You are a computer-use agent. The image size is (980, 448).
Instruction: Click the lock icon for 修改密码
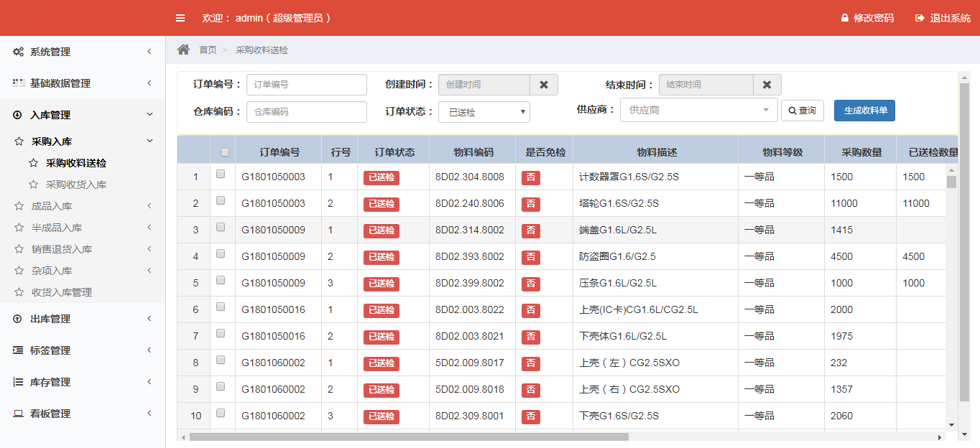click(x=845, y=18)
